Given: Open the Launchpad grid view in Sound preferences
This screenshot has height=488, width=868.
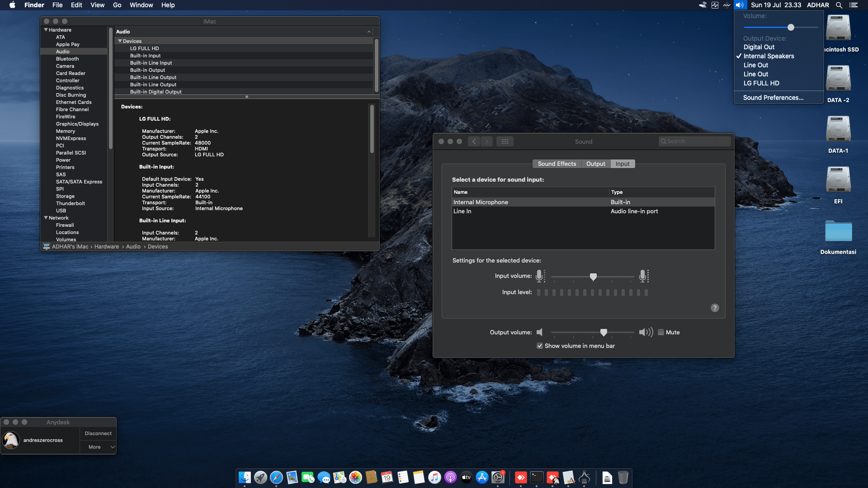Looking at the screenshot, I should point(505,141).
